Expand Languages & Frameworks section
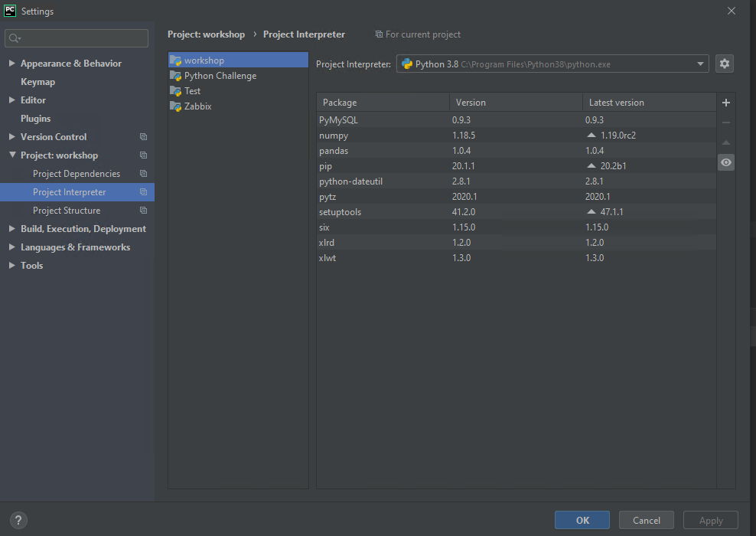 (x=12, y=247)
